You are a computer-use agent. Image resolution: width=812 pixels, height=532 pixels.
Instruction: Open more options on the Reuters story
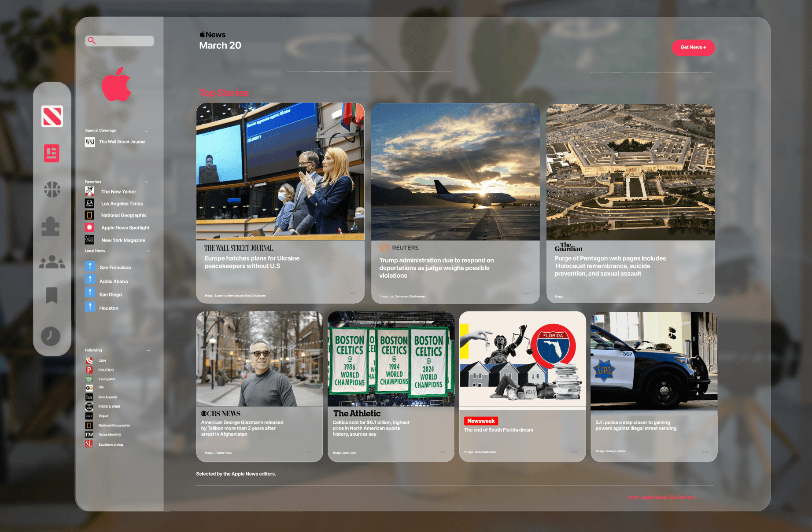point(526,293)
